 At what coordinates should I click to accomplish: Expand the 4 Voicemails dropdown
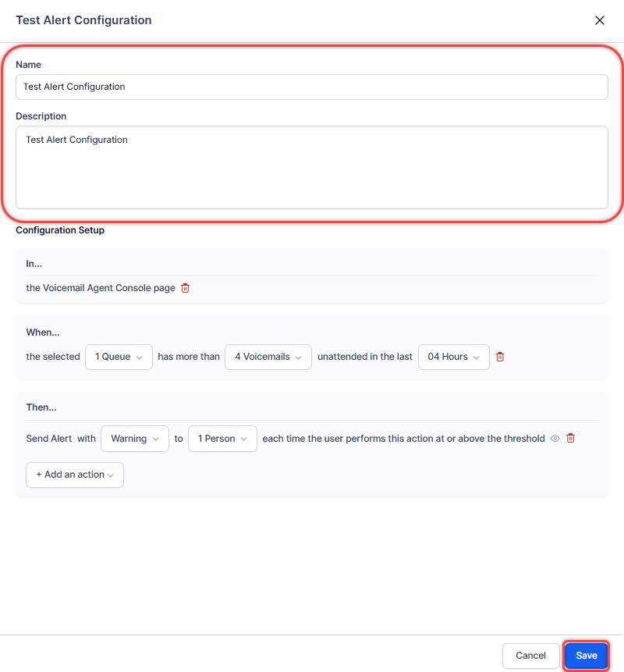pyautogui.click(x=268, y=357)
